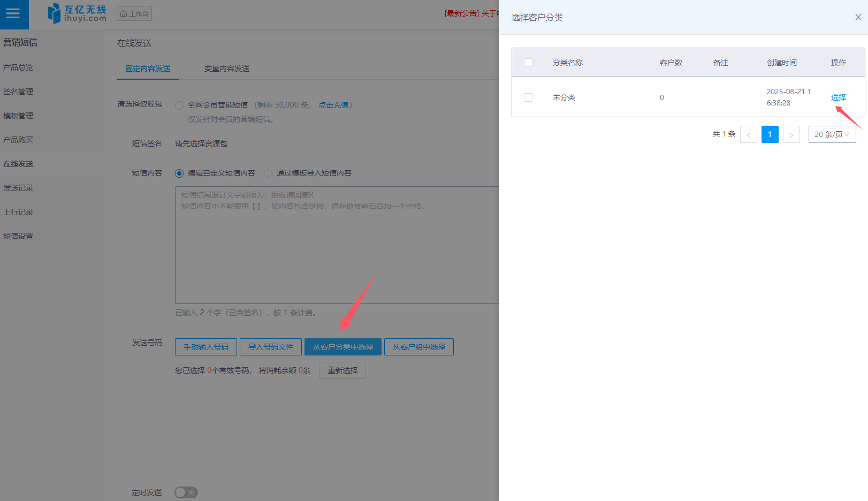Close the customer category selection panel

pos(858,17)
